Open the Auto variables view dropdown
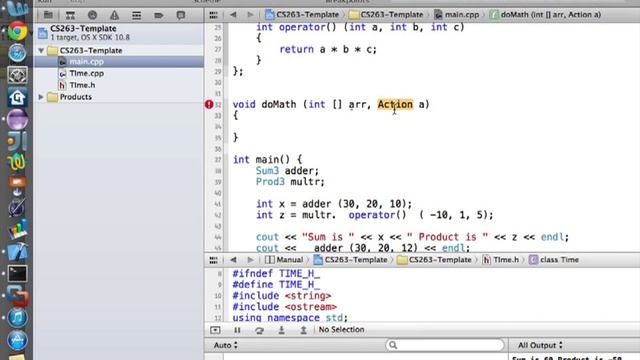The width and height of the screenshot is (640, 360). point(225,345)
